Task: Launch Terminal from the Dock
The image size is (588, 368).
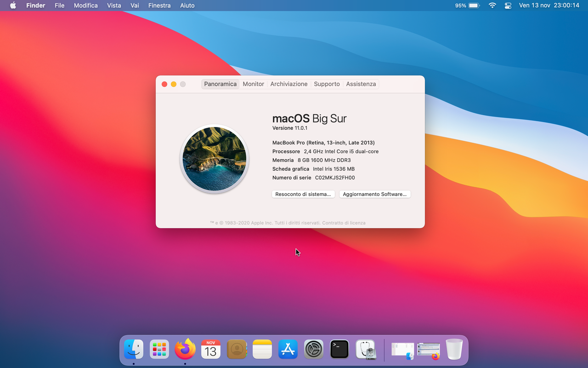Action: 339,350
